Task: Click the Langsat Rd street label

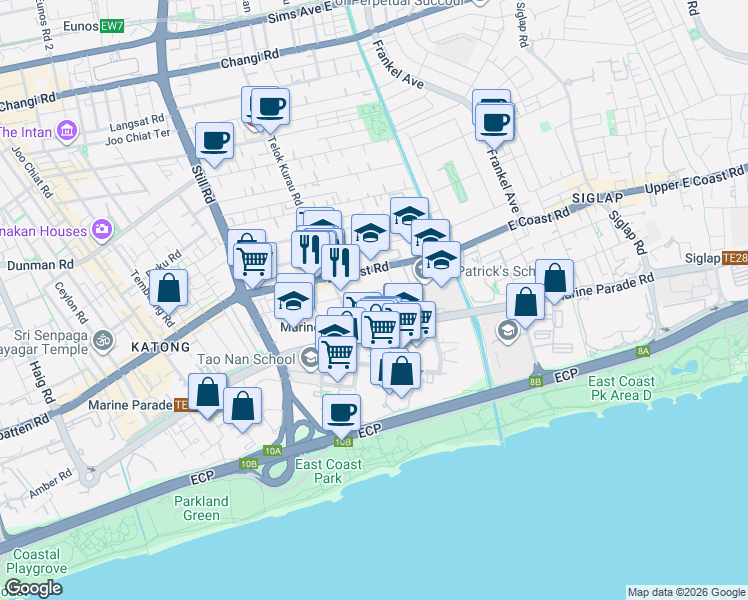Action: tap(137, 123)
